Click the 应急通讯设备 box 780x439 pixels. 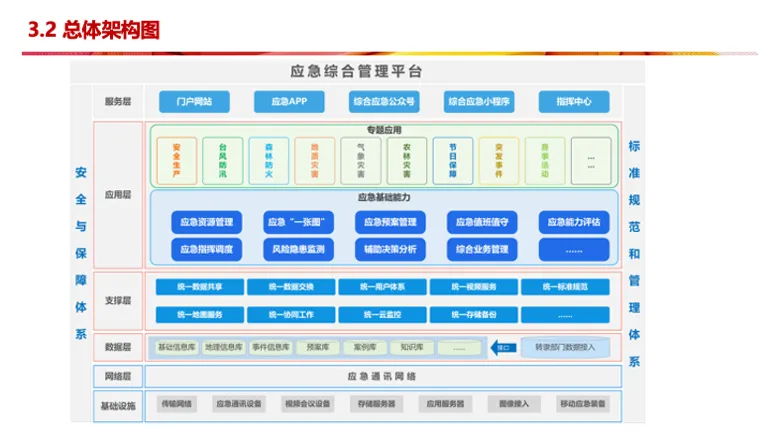239,404
